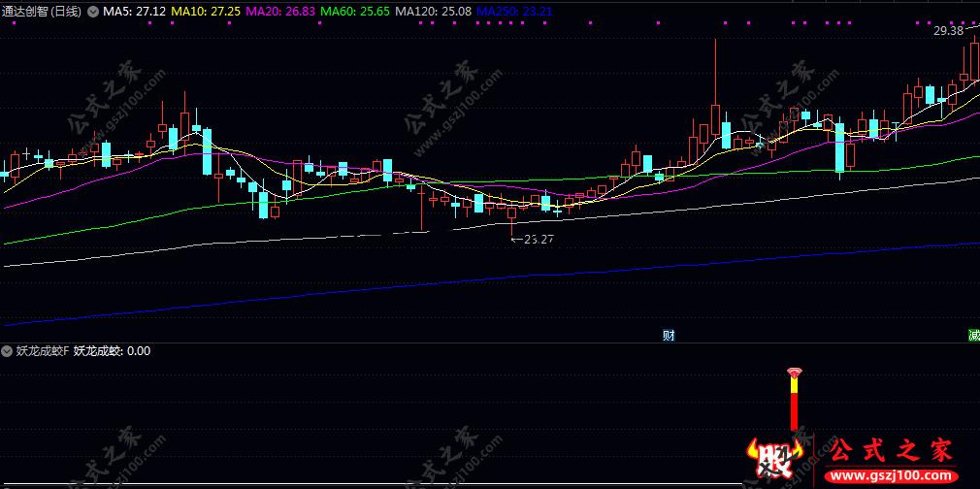The width and height of the screenshot is (980, 489).
Task: Click the 妖龙成蛟: 0.00 indicator value
Action: [x=112, y=351]
